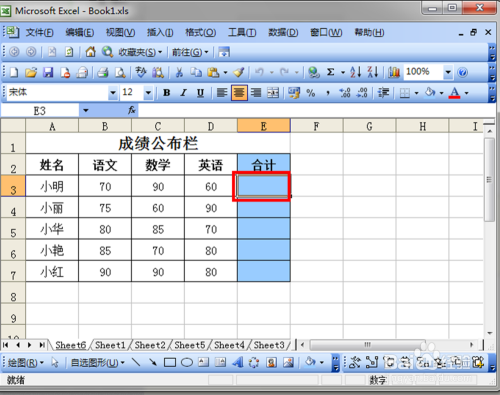Click the horizontal scrollbar thumb
This screenshot has height=395, width=500.
368,345
